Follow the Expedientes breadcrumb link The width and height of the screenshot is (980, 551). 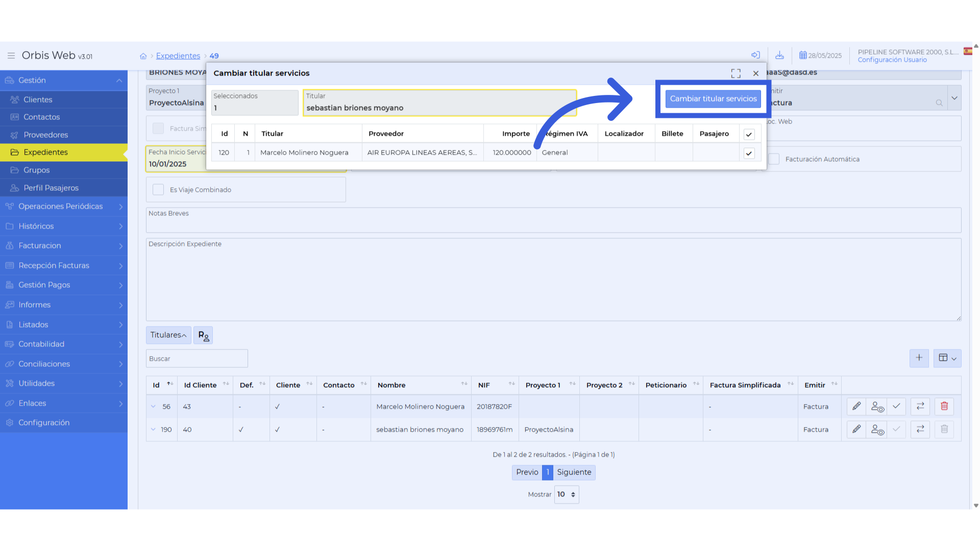[178, 56]
